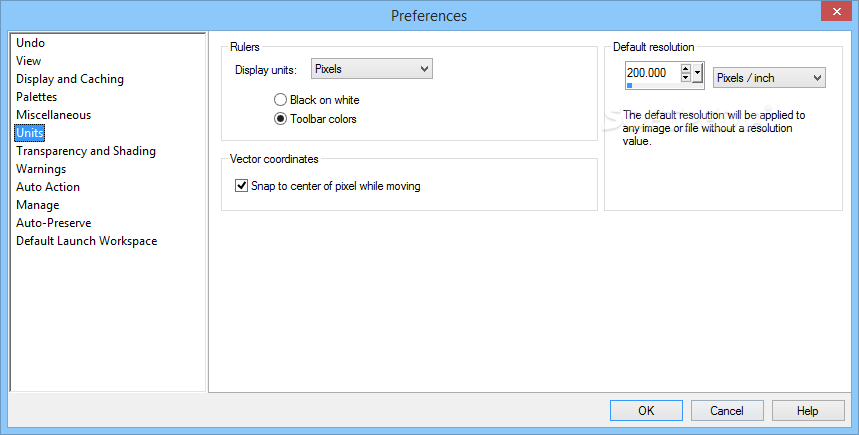Click the default resolution value field
Viewport: 859px width, 435px height.
coord(652,73)
